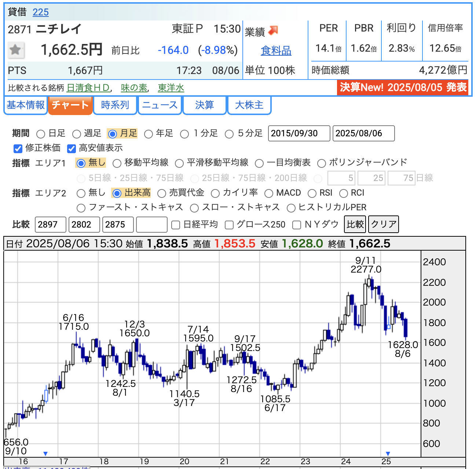476x469 pixels.
Task: Click the 時価総額 value 4,272億円
Action: point(443,70)
